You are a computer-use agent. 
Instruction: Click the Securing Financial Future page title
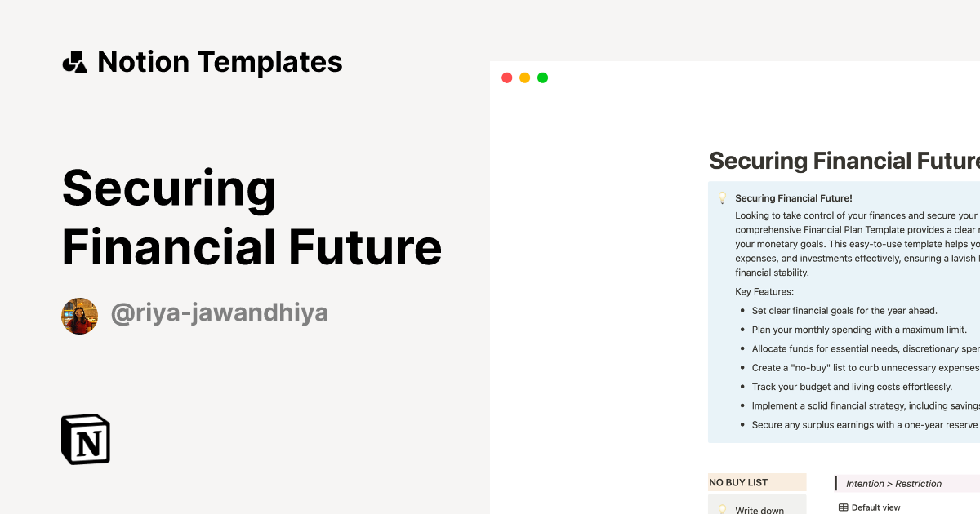pyautogui.click(x=844, y=161)
